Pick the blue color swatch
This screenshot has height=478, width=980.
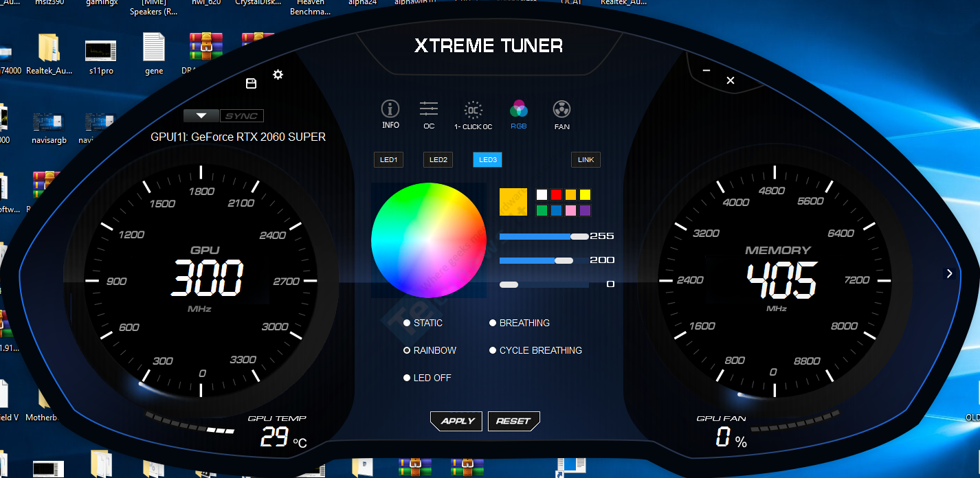pyautogui.click(x=557, y=211)
